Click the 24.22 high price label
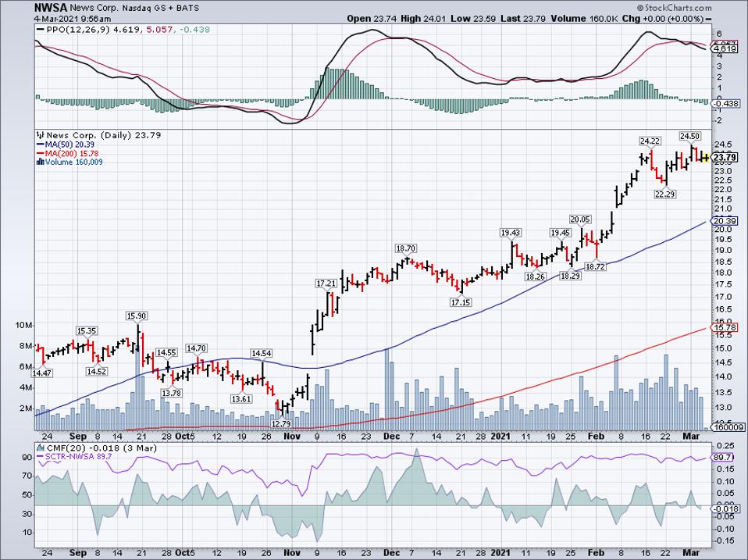 click(x=650, y=141)
